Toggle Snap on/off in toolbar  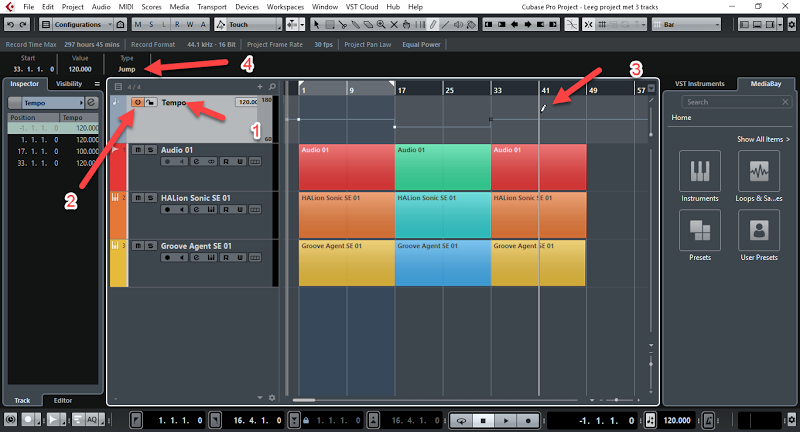(588, 24)
